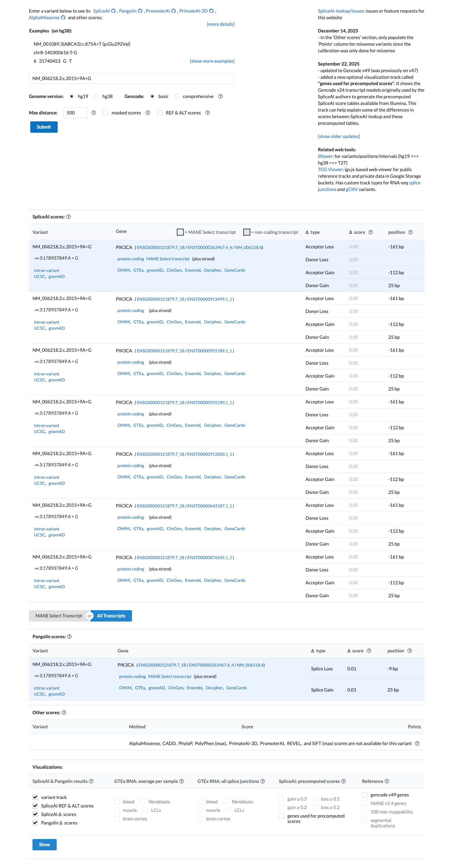Open ENST00000913500.1_1 transcript link
Viewport: 458px width, 868px height.
click(x=210, y=454)
